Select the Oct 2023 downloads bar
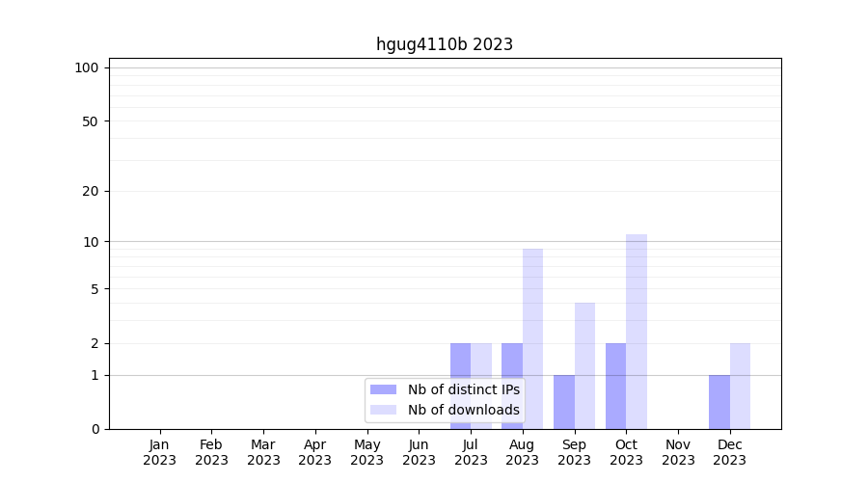The height and width of the screenshot is (482, 868). pos(637,332)
